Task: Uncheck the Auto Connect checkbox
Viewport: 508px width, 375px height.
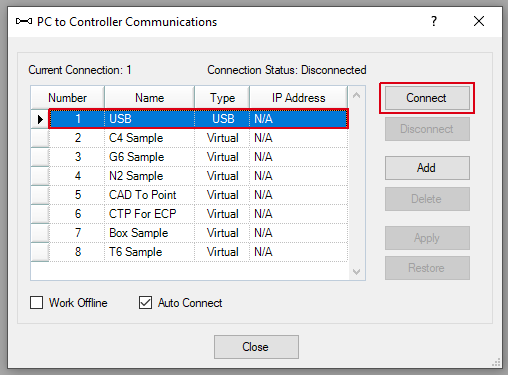Action: pyautogui.click(x=145, y=303)
